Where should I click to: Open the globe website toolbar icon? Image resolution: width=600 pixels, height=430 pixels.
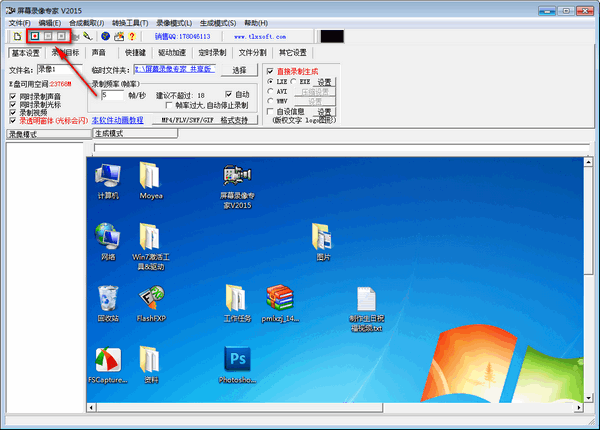[106, 37]
